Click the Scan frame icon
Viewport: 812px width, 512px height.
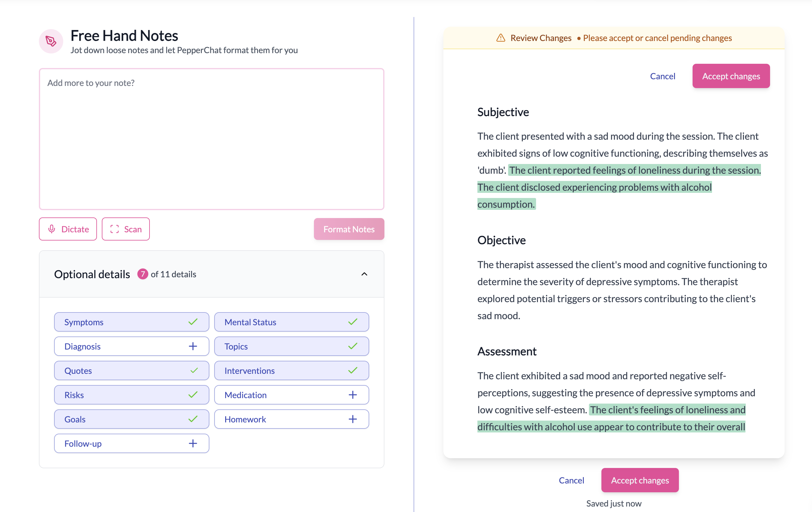114,229
